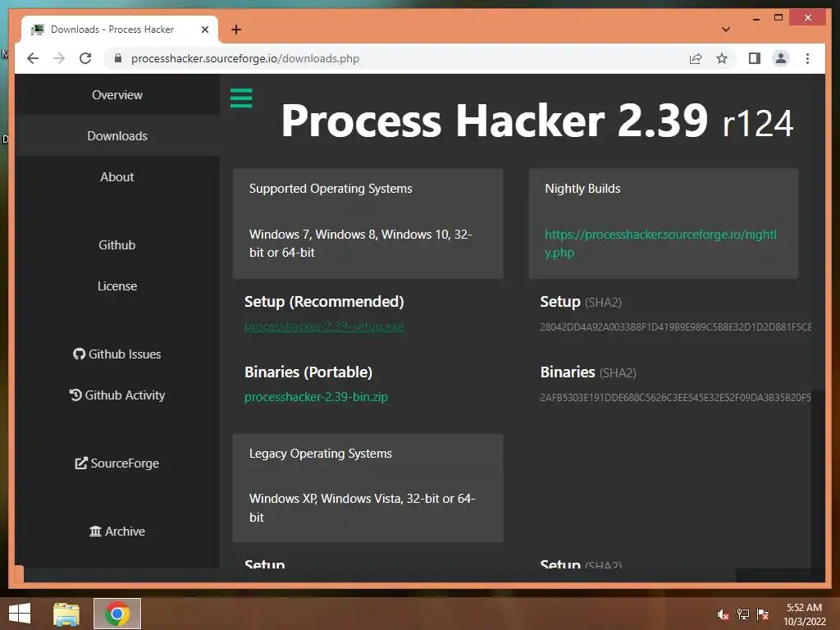
Task: Open the Windows Start menu
Action: (20, 614)
